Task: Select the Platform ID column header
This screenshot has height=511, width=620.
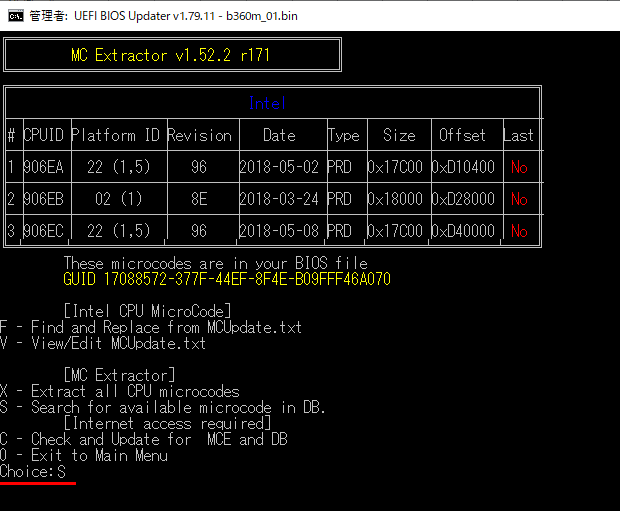Action: click(x=116, y=135)
